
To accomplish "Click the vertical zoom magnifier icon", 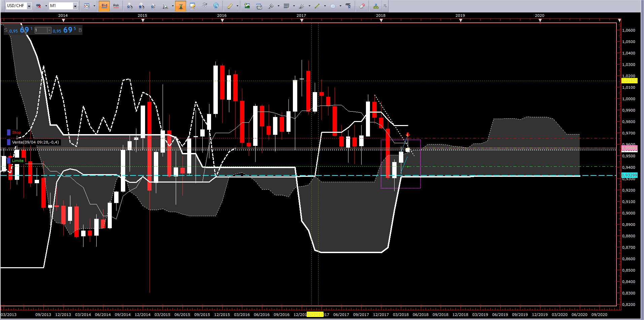I will coord(165,6).
